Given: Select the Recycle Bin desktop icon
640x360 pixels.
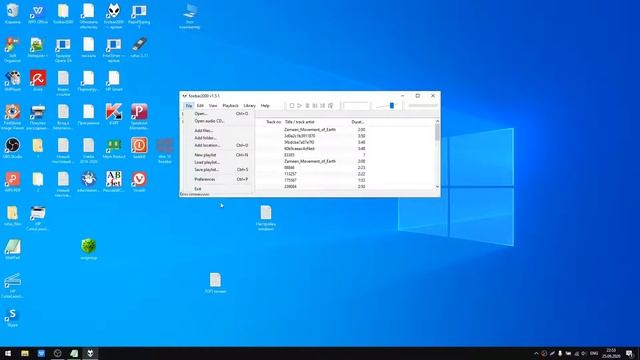Looking at the screenshot, I should click(x=12, y=13).
